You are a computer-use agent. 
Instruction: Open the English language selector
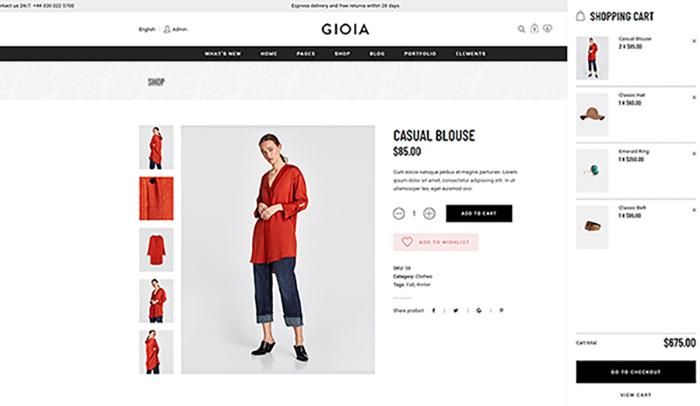click(x=147, y=29)
